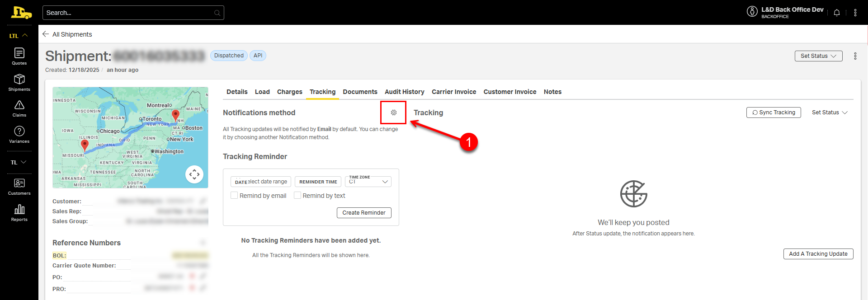
Task: Open the user account avatar icon
Action: 752,11
